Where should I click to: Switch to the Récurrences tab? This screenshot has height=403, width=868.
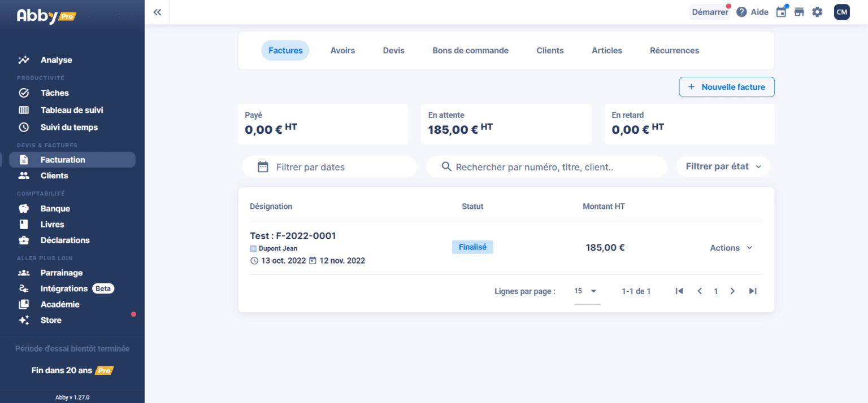tap(674, 50)
